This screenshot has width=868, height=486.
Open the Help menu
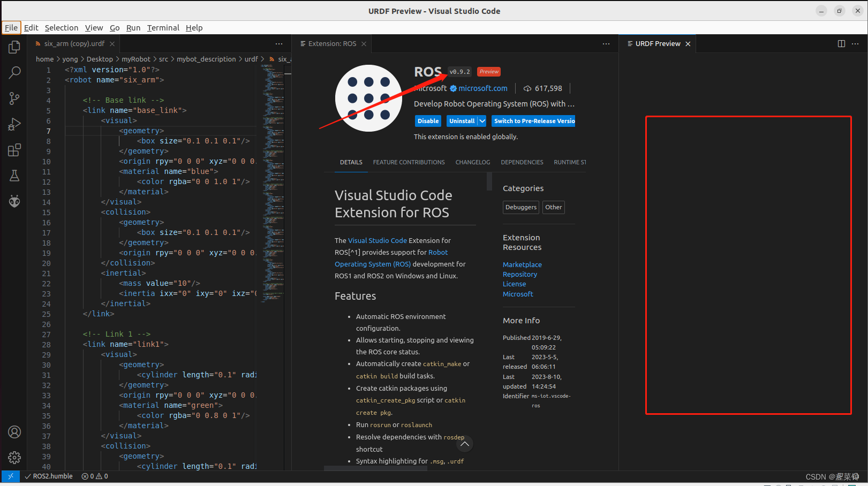[x=194, y=28]
